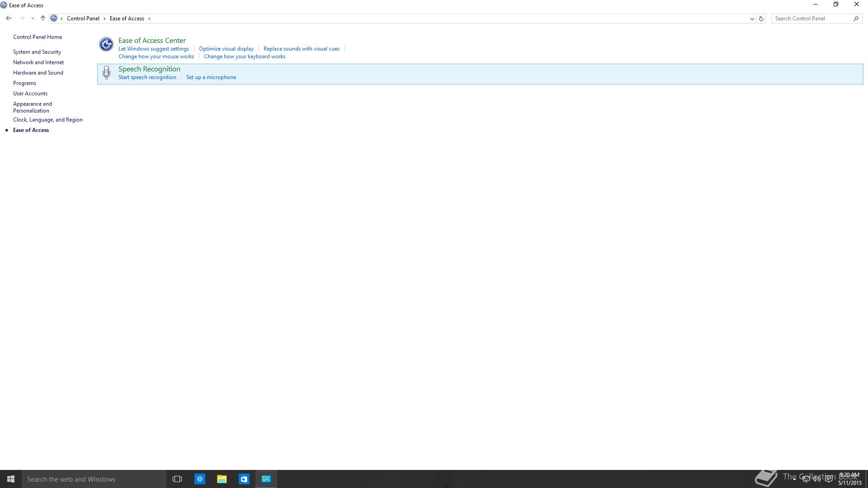Open the network tray icon
This screenshot has height=488, width=868.
pos(806,479)
